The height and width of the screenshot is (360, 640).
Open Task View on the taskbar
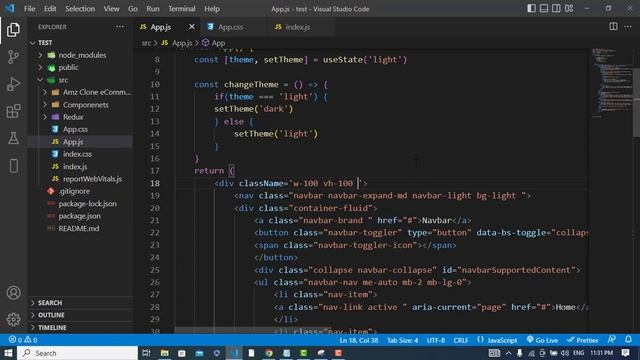[x=146, y=353]
